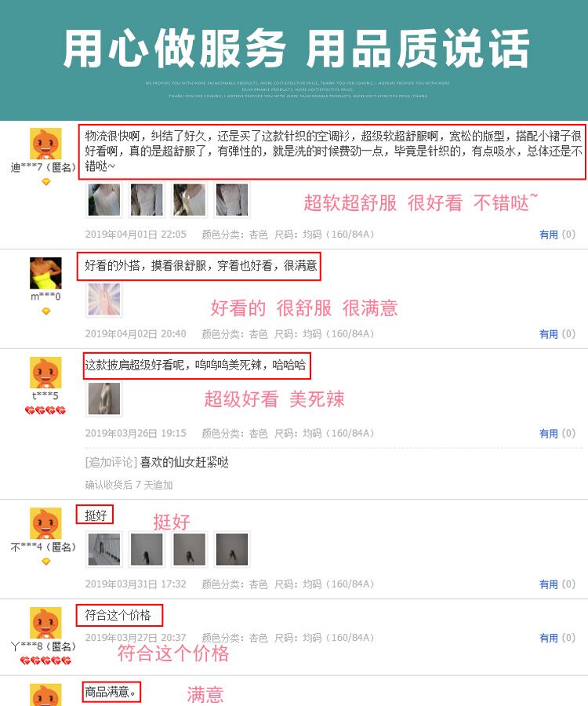Mark 迪***7's April 1 review as 有用
The image size is (588, 706).
tap(549, 235)
